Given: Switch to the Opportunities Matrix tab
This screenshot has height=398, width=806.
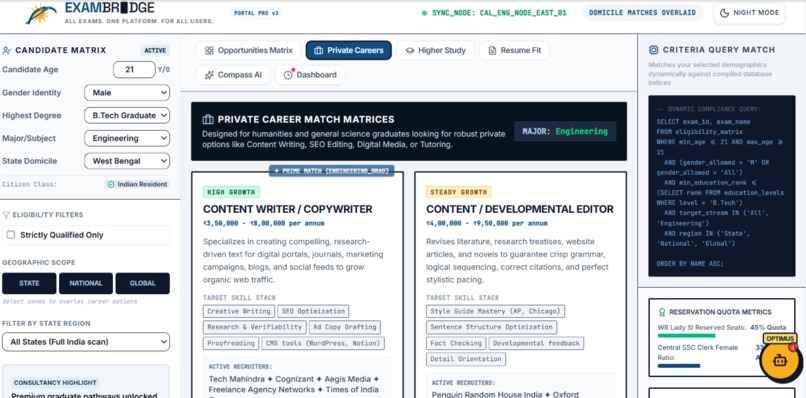Looking at the screenshot, I should pyautogui.click(x=248, y=50).
